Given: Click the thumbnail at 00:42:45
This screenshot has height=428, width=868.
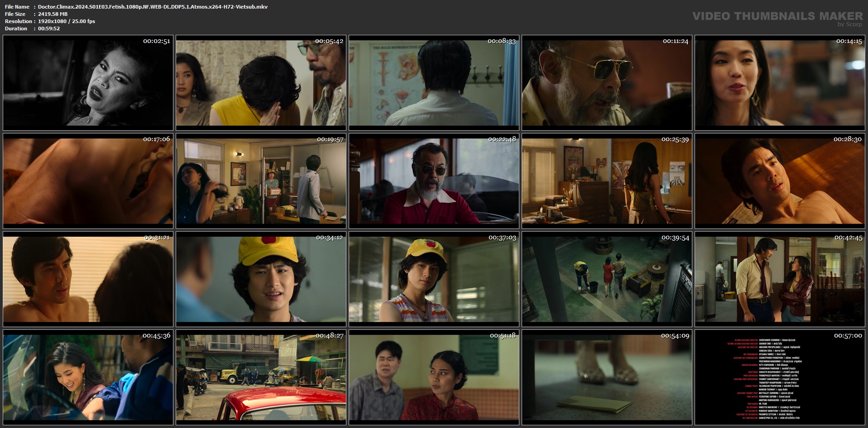Looking at the screenshot, I should click(780, 279).
